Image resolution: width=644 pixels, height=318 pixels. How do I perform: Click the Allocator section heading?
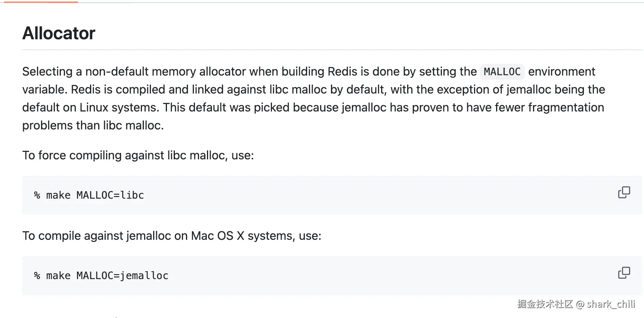tap(59, 33)
